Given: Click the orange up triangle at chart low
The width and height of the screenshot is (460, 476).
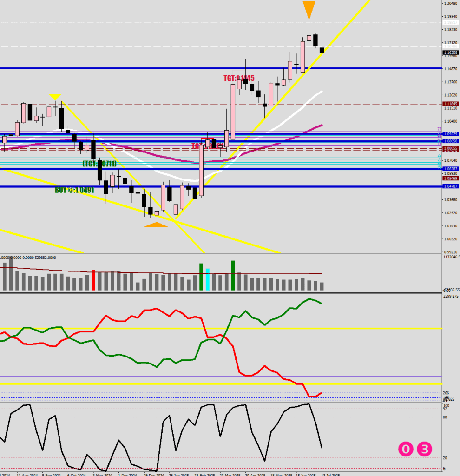Looking at the screenshot, I should (156, 225).
